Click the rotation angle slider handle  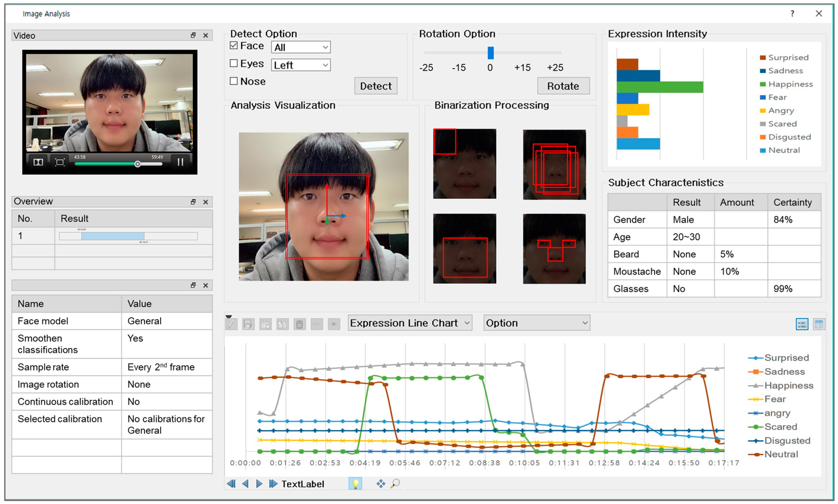coord(491,53)
